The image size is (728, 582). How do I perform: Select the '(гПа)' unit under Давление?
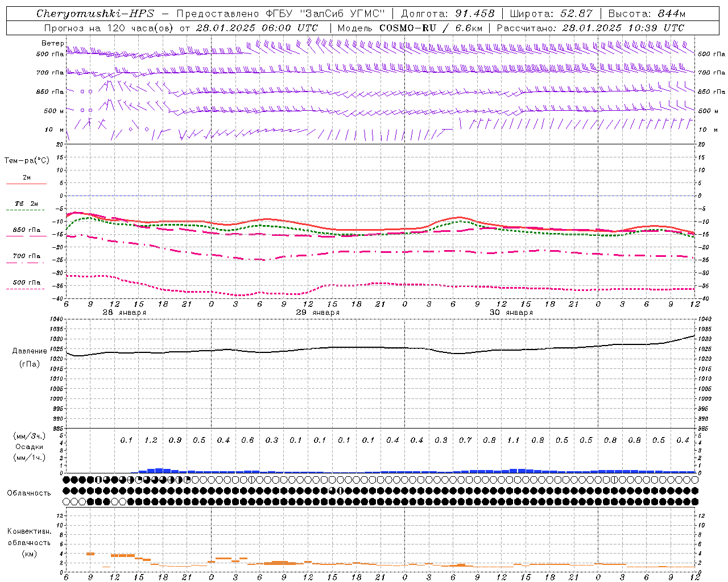[30, 364]
